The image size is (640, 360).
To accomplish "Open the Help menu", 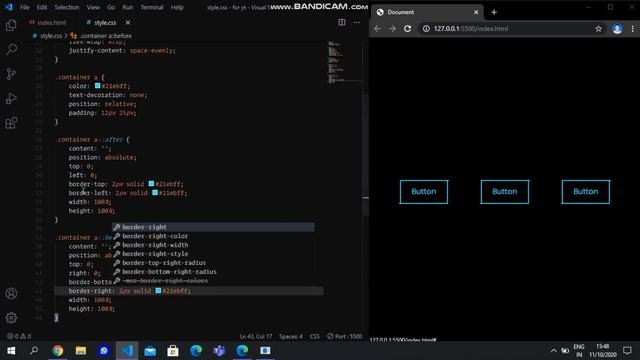I will (177, 7).
